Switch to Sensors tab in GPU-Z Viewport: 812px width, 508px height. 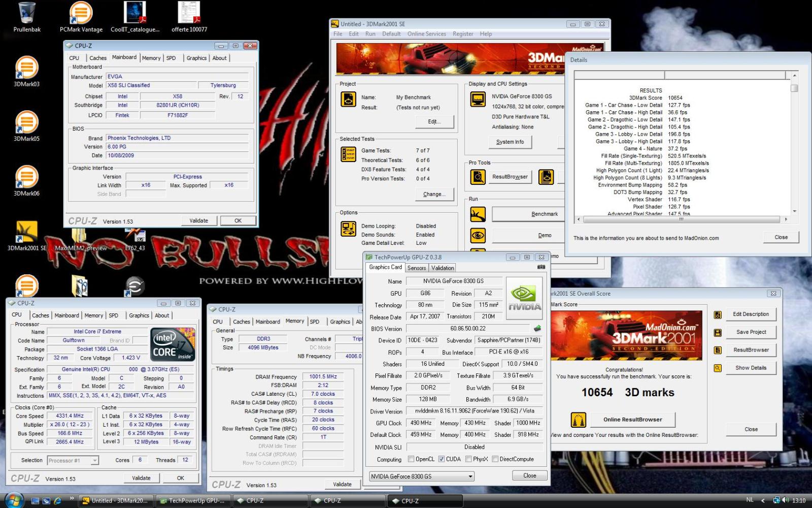coord(417,268)
